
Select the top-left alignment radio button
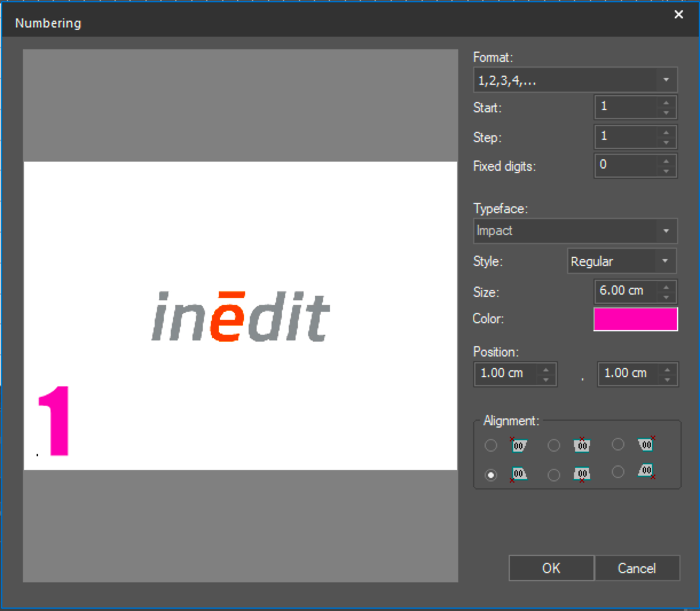pyautogui.click(x=491, y=445)
